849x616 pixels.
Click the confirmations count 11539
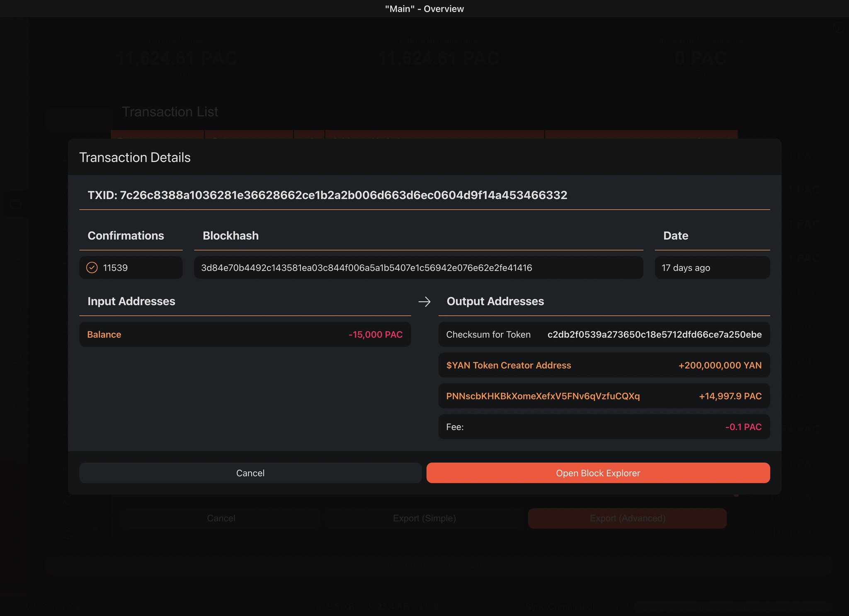[115, 268]
